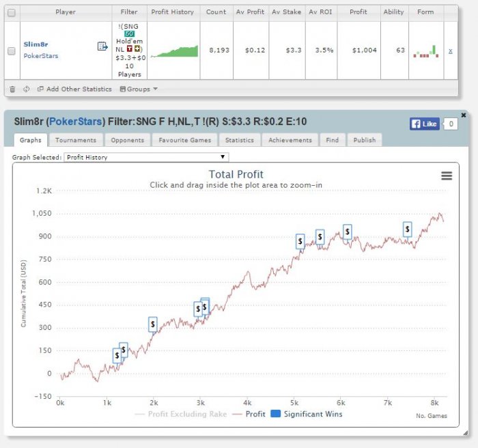Viewport: 478px width, 448px height.
Task: Open the green Profit History sparkline thumbnail
Action: click(x=174, y=51)
